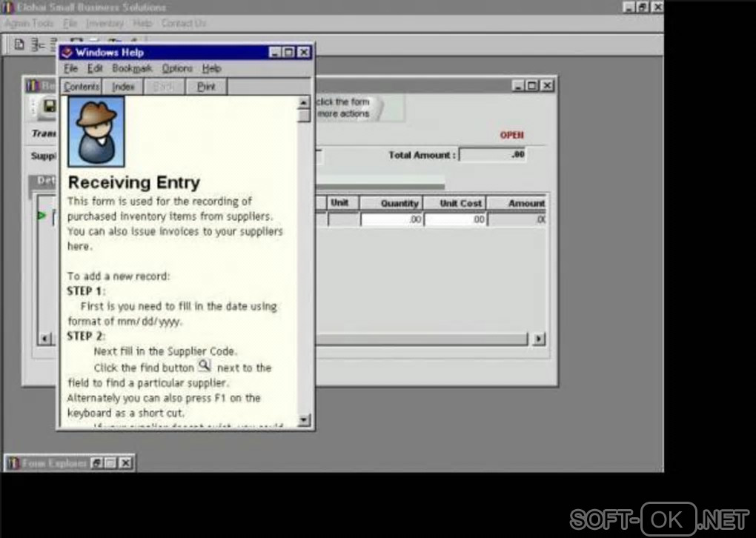This screenshot has height=538, width=756.
Task: Click the Unit Cost column header
Action: (455, 203)
